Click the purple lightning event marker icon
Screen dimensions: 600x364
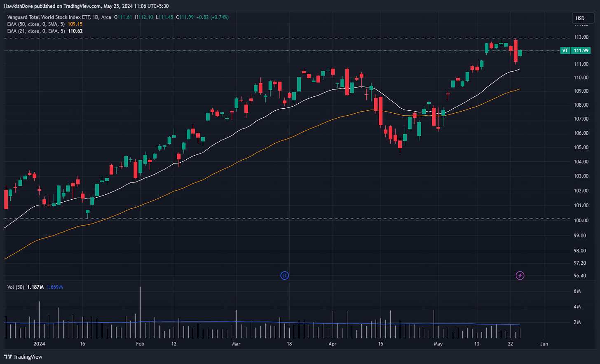point(520,275)
